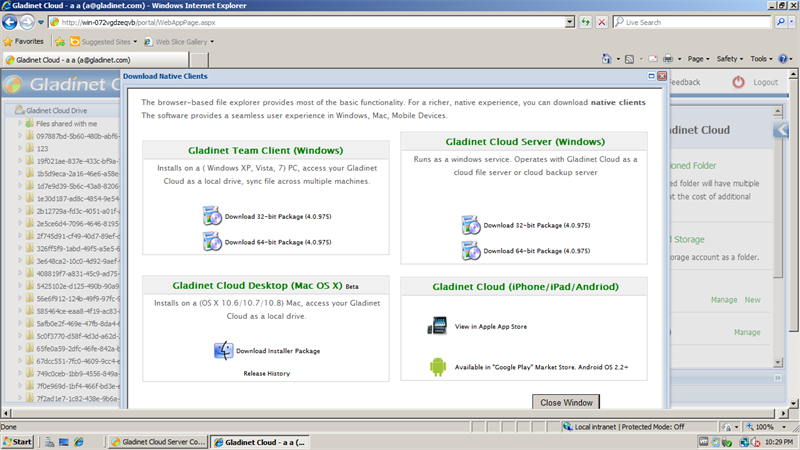
Task: Click the Favorites star icon
Action: click(x=8, y=42)
